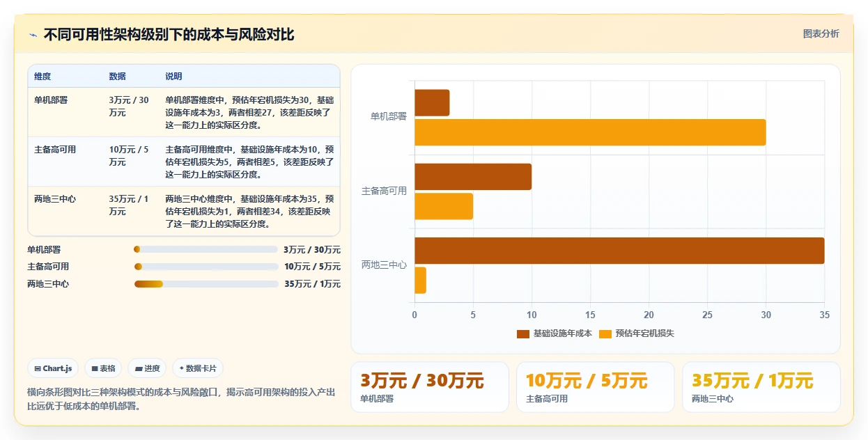Click table value 10万元 / 5万元
Screen dimensions: 868x440
129,156
